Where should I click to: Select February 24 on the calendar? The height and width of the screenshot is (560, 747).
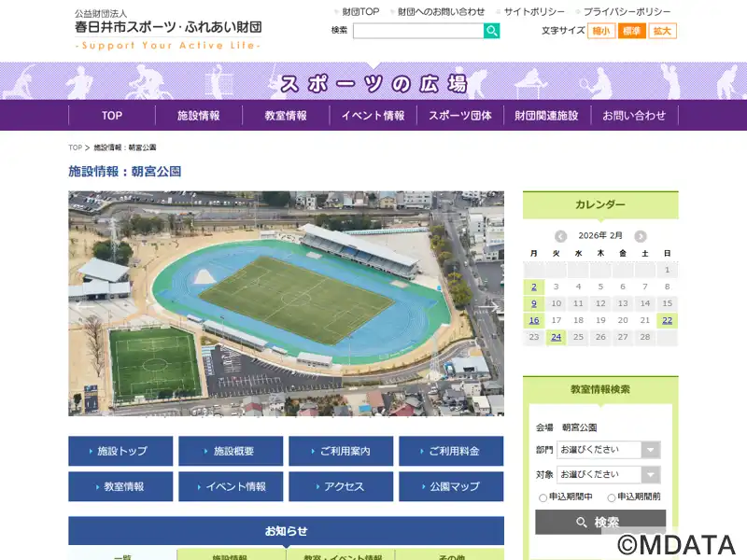(x=557, y=337)
